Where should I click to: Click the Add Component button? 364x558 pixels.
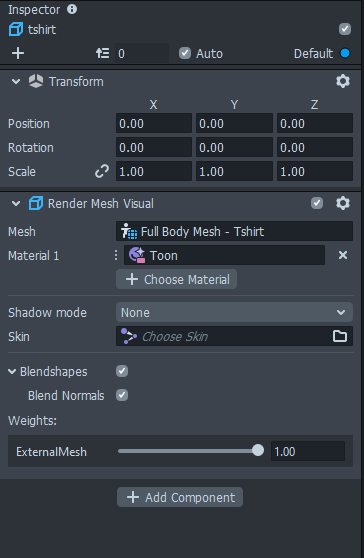point(180,497)
